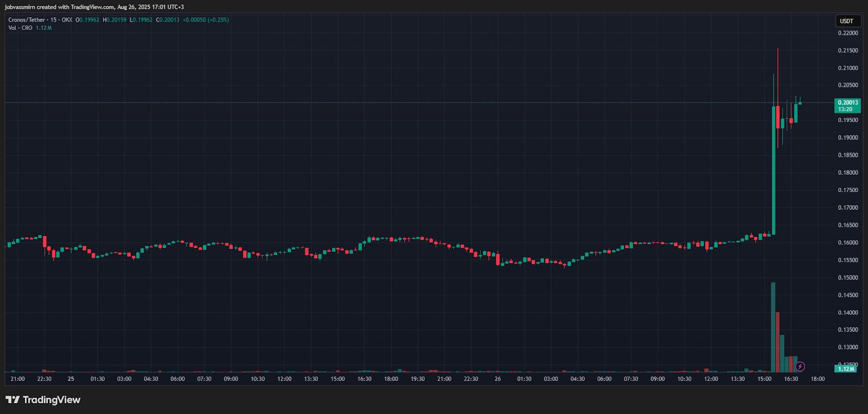Click the 0.13000 price axis label
Image resolution: width=868 pixels, height=414 pixels.
pyautogui.click(x=848, y=347)
